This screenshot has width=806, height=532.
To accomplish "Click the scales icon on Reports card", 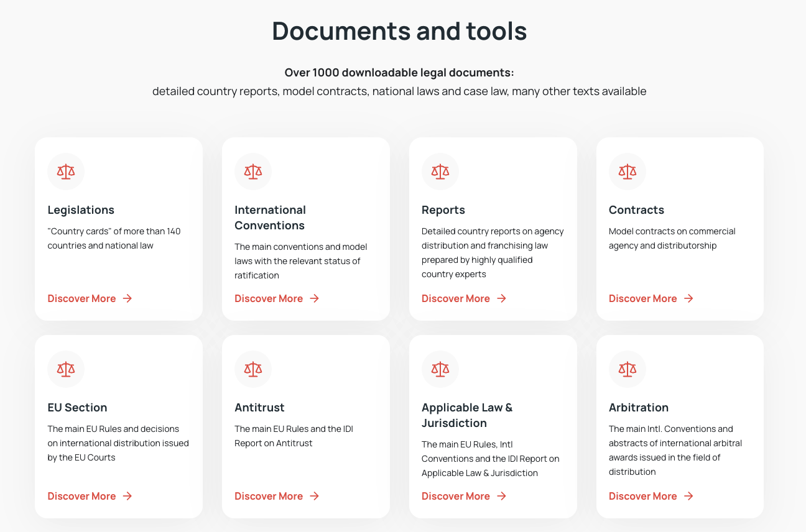I will coord(440,172).
